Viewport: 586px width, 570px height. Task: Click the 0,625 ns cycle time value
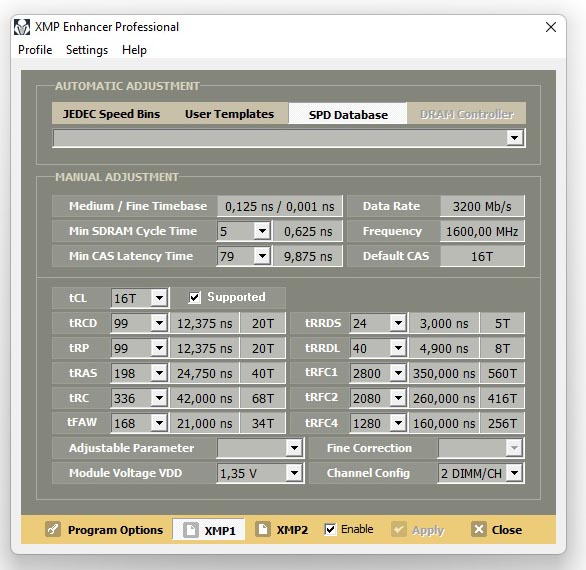(x=308, y=231)
